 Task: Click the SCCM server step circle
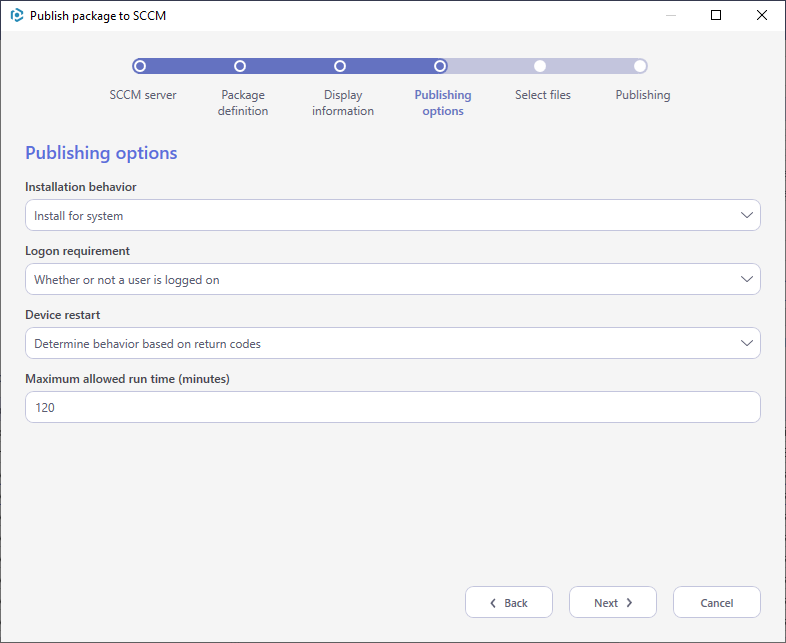(x=140, y=66)
